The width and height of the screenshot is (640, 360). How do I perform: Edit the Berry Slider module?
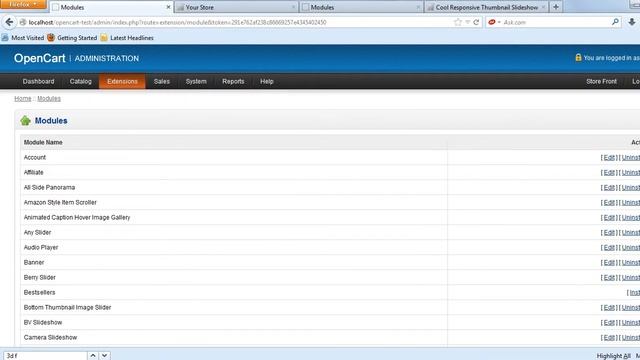point(609,278)
